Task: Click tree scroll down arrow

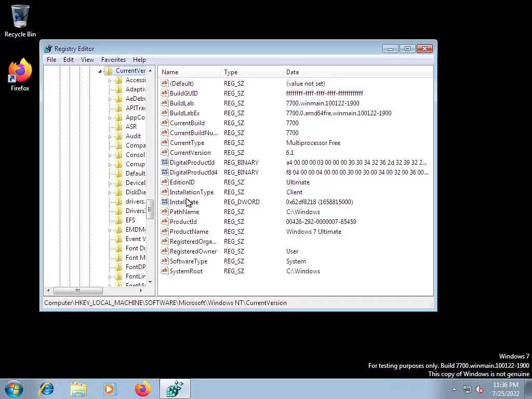Action: click(x=150, y=282)
